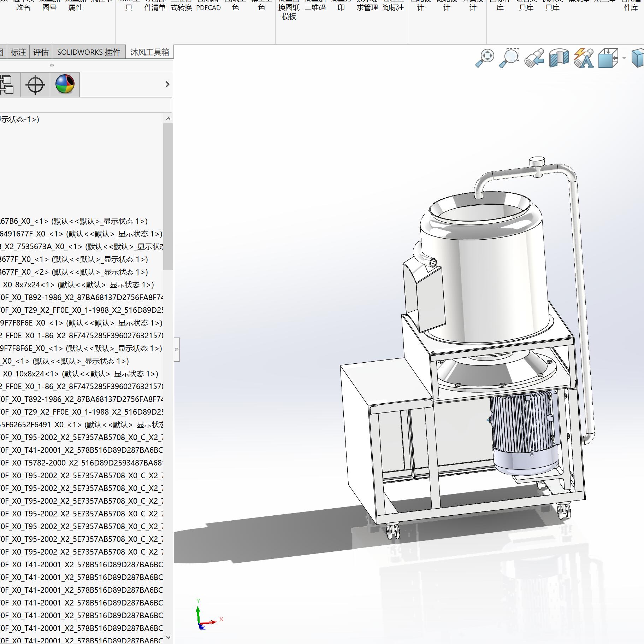Viewport: 644px width, 644px height.
Task: Click the feature tree scrollbar thumb
Action: 168,197
